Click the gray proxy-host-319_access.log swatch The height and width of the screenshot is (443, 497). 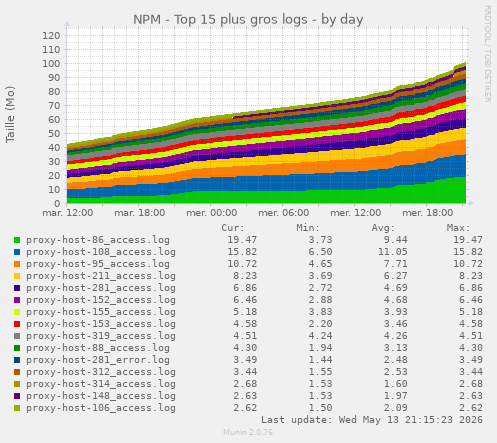click(17, 336)
